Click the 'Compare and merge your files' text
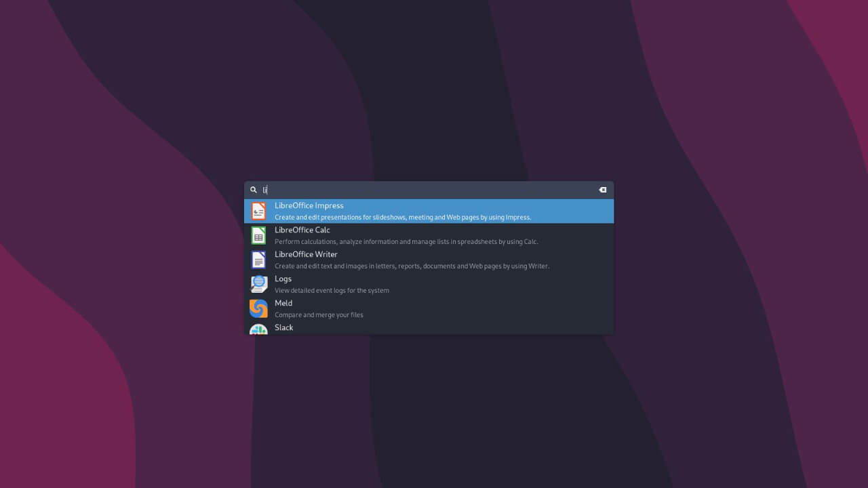Viewport: 868px width, 488px height. pyautogui.click(x=319, y=314)
